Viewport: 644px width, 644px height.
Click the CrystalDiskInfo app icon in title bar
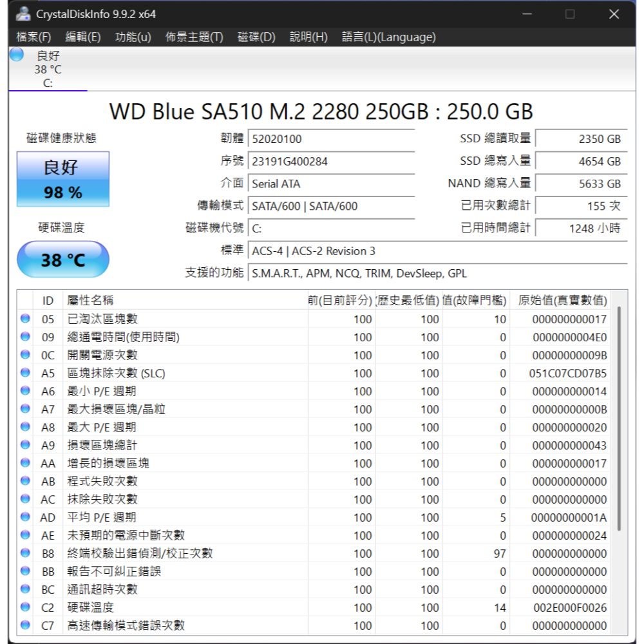coord(23,14)
